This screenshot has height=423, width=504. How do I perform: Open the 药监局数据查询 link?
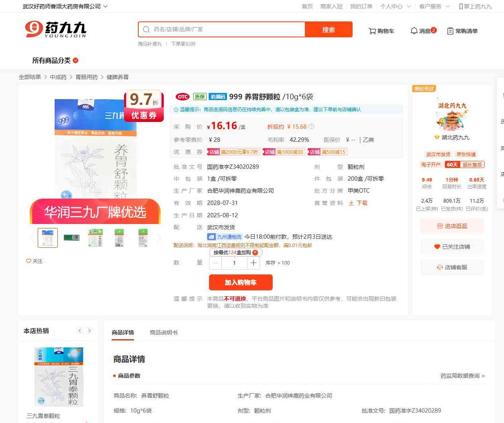(462, 376)
